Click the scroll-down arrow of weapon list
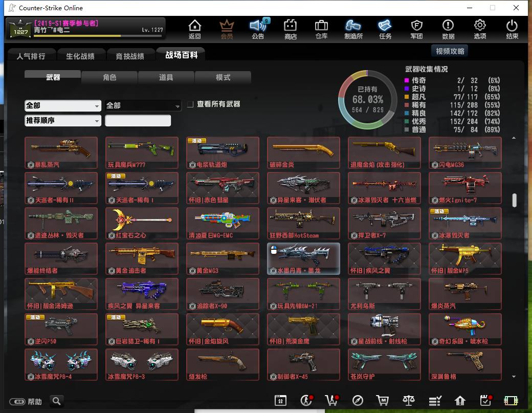This screenshot has height=413, width=532. pos(514,376)
